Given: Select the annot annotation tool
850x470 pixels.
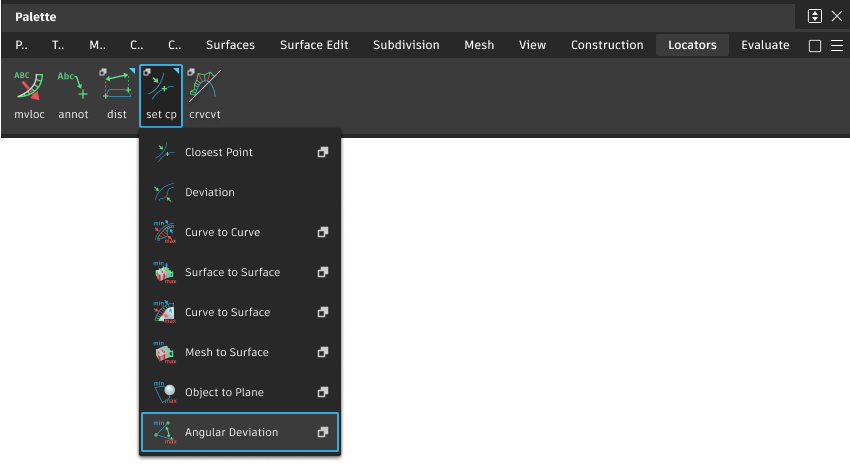Looking at the screenshot, I should 73,88.
